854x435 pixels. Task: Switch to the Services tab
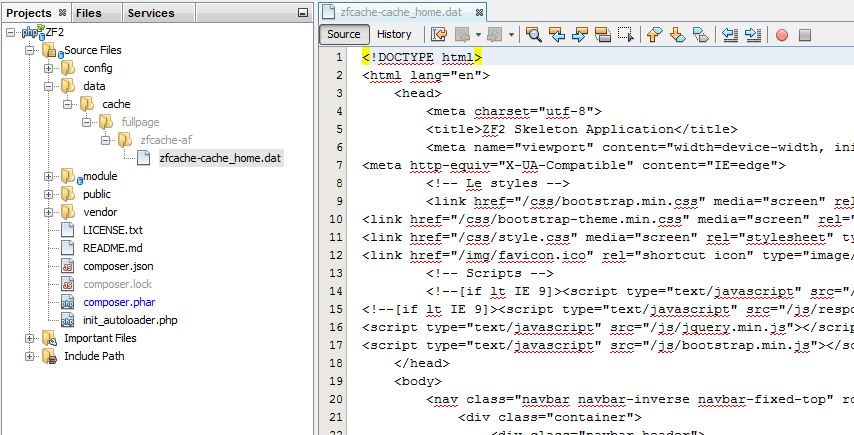tap(151, 13)
